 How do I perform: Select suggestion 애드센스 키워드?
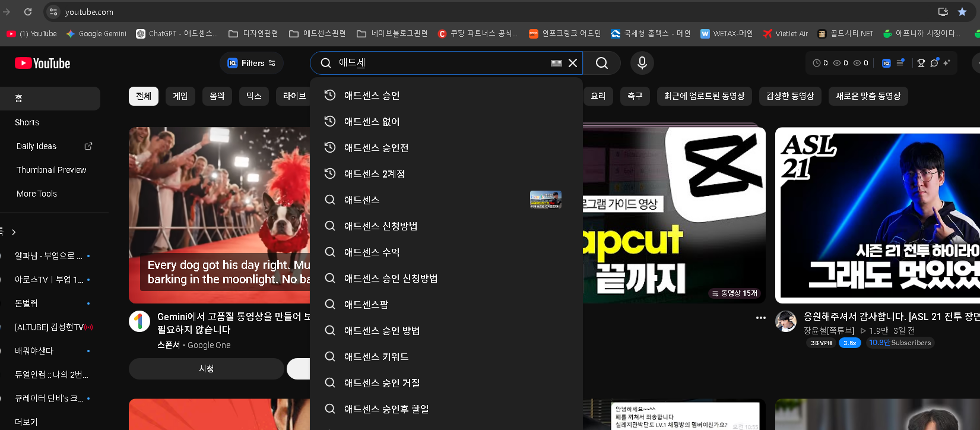point(446,356)
